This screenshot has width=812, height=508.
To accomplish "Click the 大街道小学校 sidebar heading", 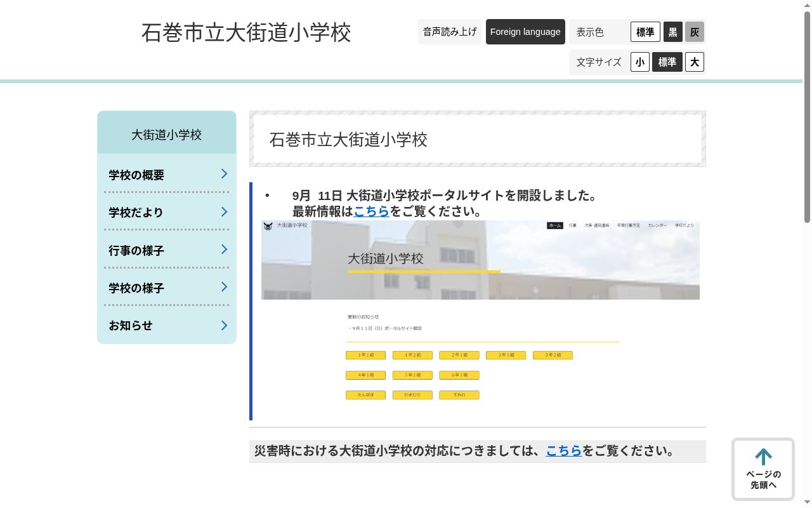I will click(167, 135).
